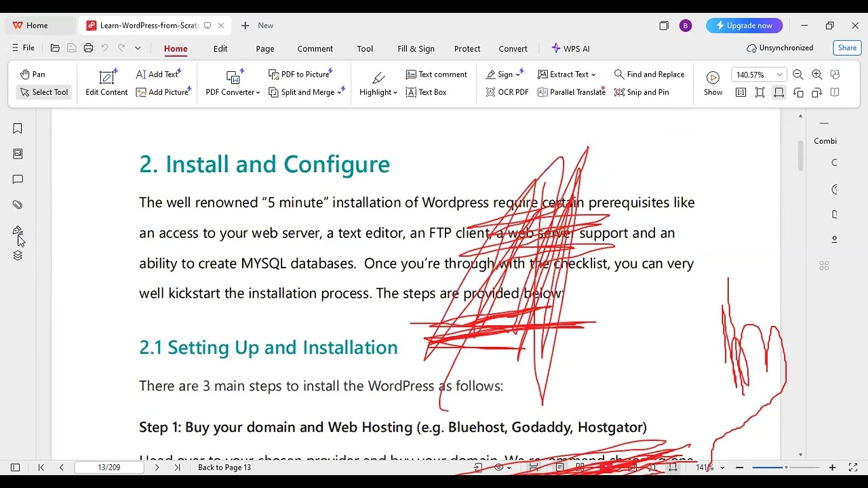Jump to the last page
Screen dimensions: 868x488
(177, 468)
